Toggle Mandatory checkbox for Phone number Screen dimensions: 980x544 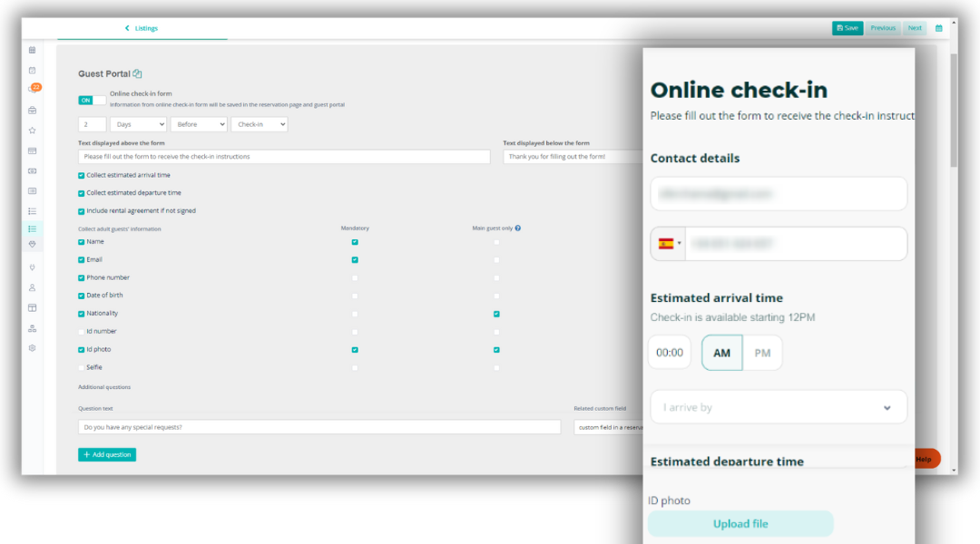[x=355, y=277]
